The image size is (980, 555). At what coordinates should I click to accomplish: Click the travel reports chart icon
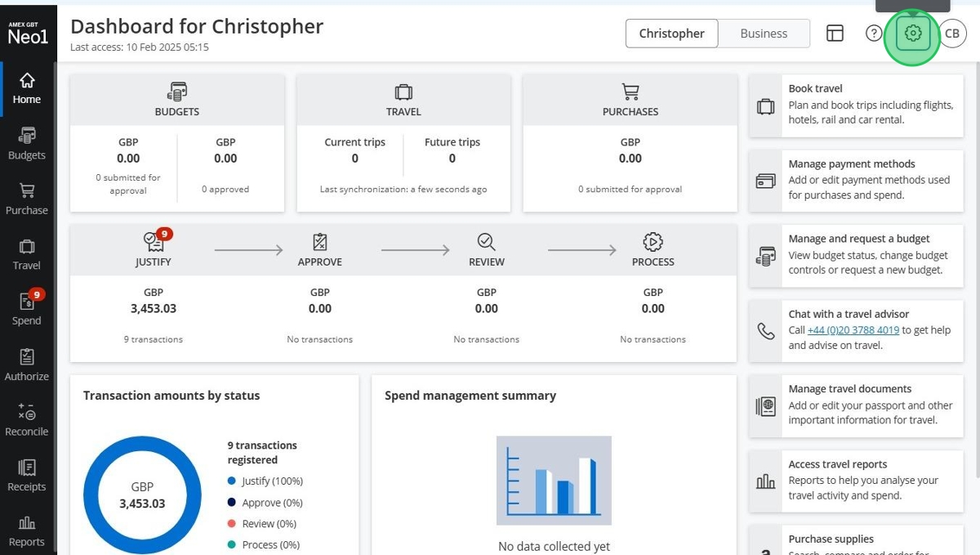coord(765,481)
